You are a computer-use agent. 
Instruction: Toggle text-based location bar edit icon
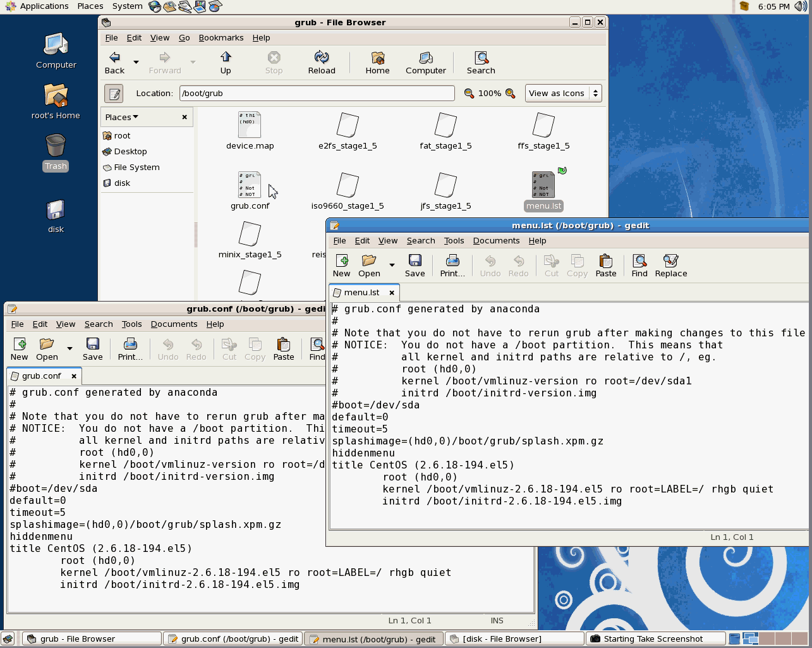pos(114,94)
